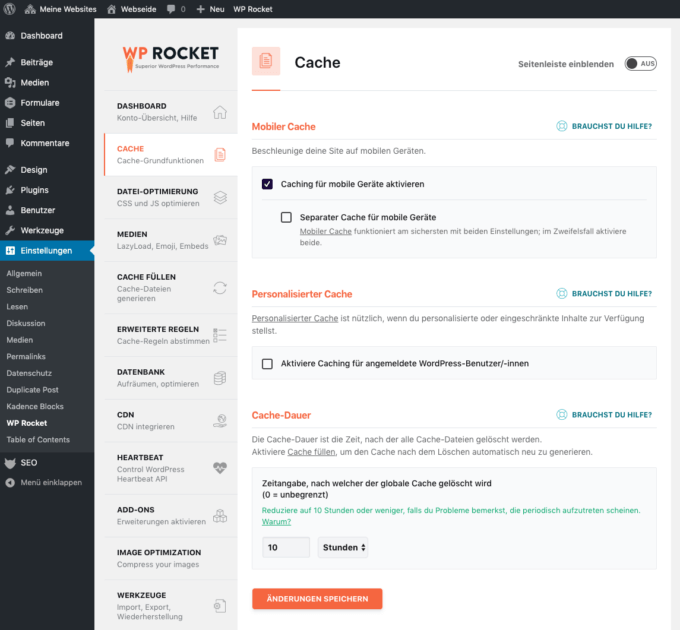Viewport: 680px width, 630px height.
Task: Click the Medien media icon in WordPress sidebar
Action: coord(10,82)
